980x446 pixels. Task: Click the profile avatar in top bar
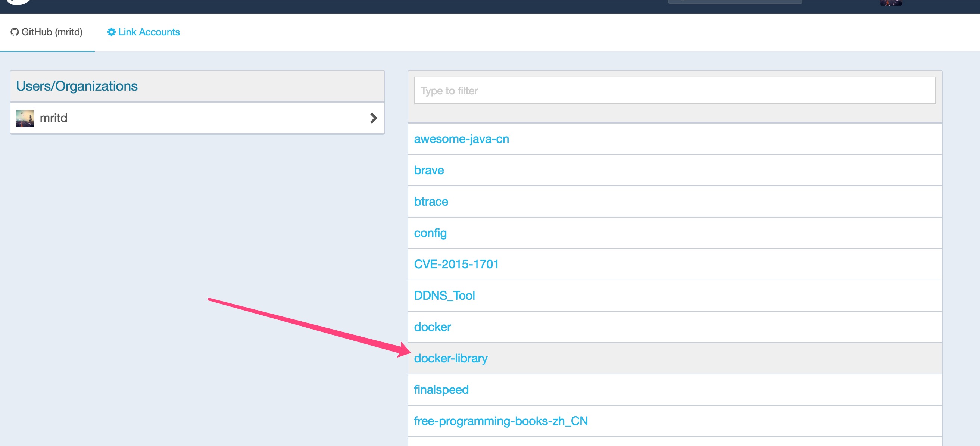[x=890, y=3]
